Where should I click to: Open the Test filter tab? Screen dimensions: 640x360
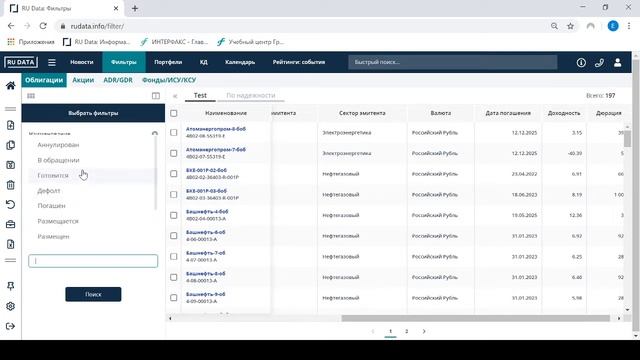point(200,96)
